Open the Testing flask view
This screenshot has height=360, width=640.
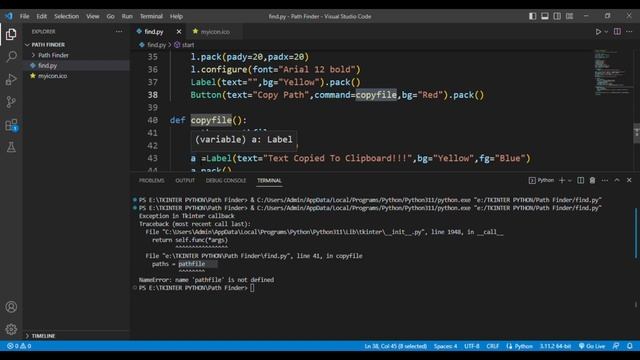pos(11,147)
